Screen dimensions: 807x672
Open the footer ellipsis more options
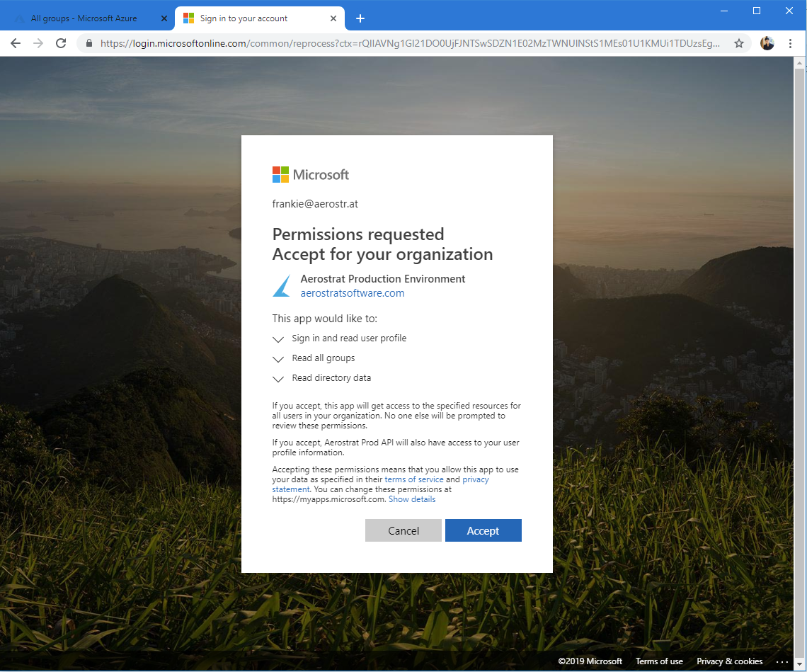point(782,661)
